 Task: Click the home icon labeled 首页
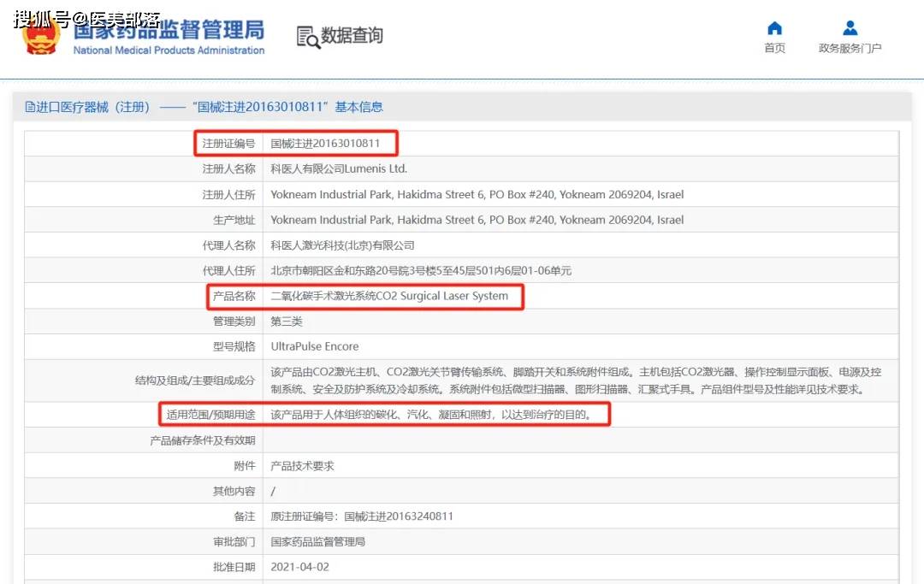point(774,28)
